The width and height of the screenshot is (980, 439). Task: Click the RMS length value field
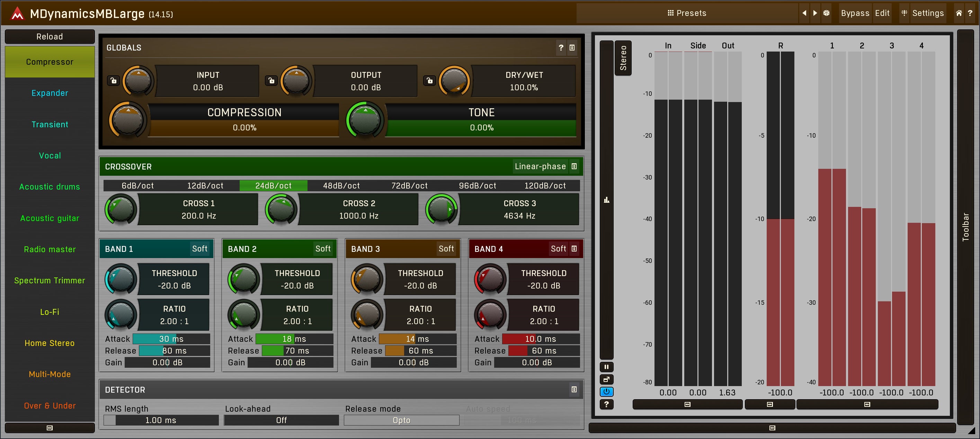point(161,420)
